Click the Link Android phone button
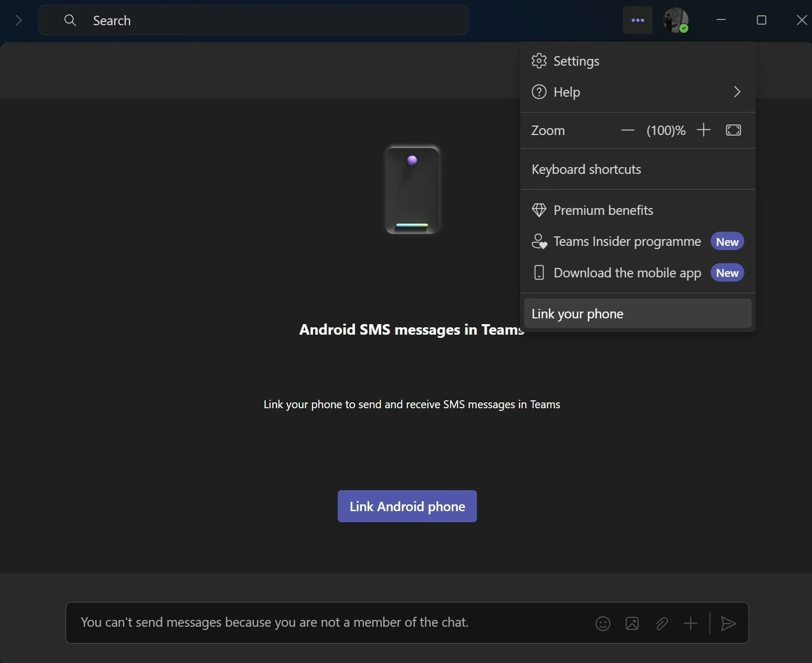 click(x=407, y=506)
